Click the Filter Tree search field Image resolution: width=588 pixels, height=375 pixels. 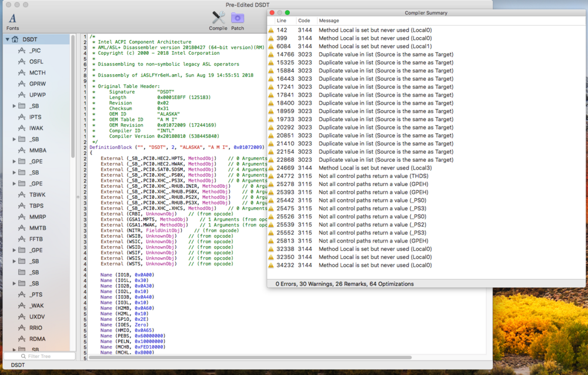[40, 356]
